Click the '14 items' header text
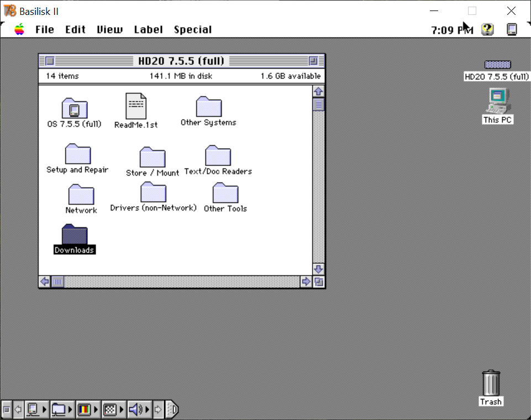 (x=62, y=76)
